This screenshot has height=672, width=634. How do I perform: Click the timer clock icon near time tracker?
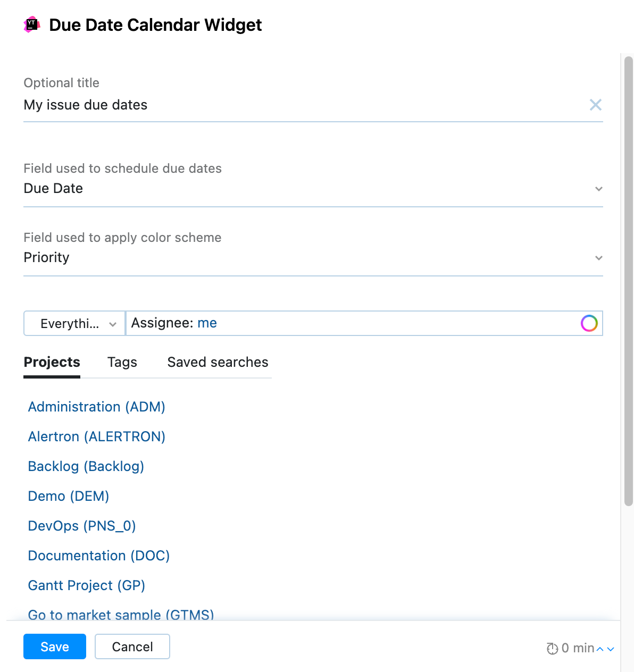coord(552,648)
